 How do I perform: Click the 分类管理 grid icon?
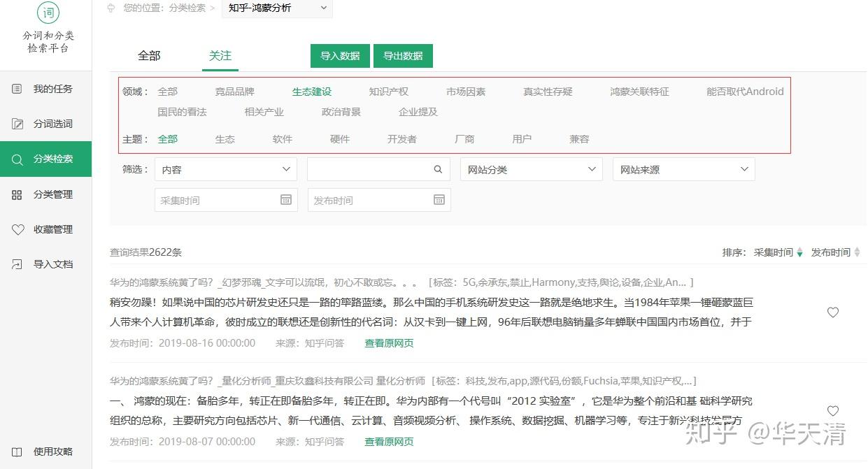(17, 194)
